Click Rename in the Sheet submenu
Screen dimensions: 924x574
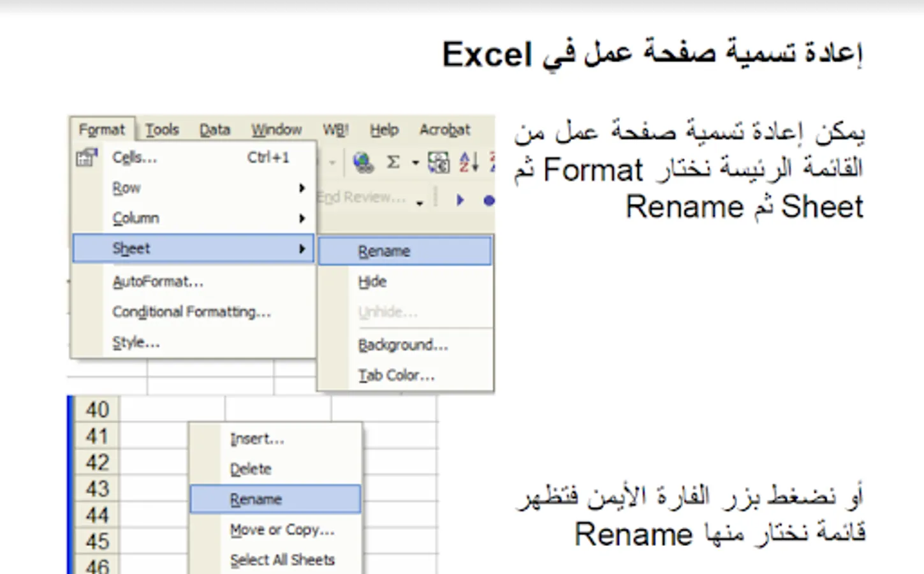pyautogui.click(x=405, y=251)
